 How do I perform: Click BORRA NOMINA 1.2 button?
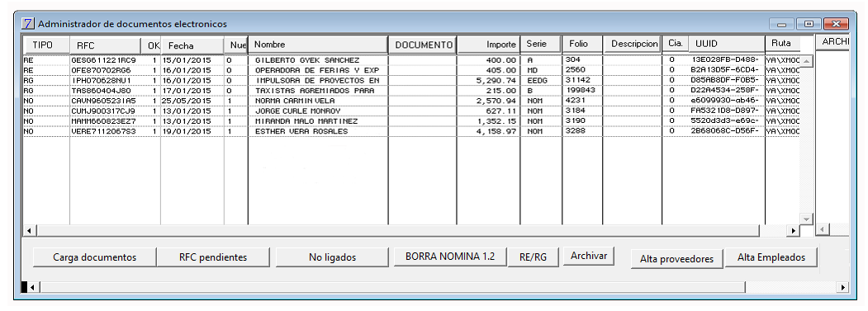(450, 257)
